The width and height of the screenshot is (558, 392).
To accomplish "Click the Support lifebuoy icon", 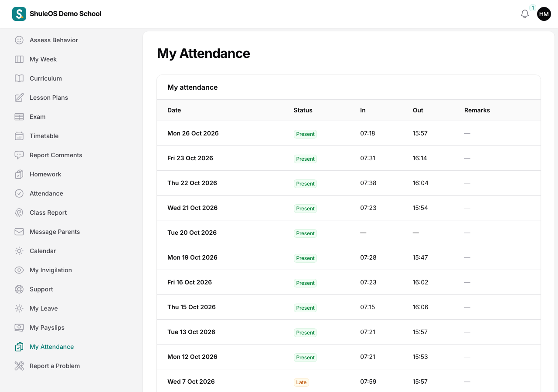I will (19, 289).
